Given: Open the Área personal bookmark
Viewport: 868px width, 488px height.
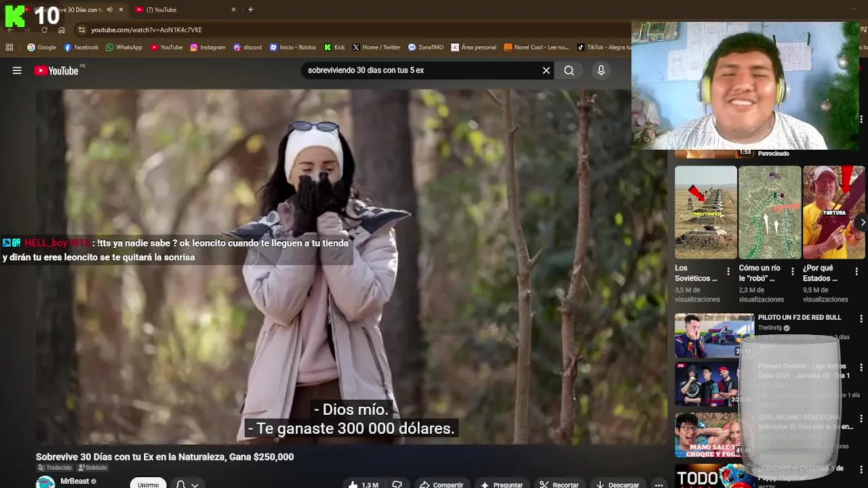Looking at the screenshot, I should pyautogui.click(x=473, y=47).
